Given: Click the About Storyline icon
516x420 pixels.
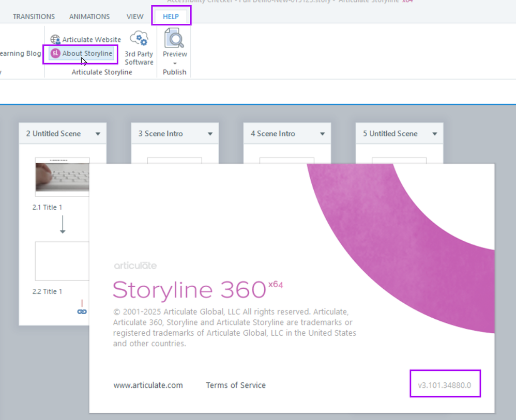Looking at the screenshot, I should 55,53.
